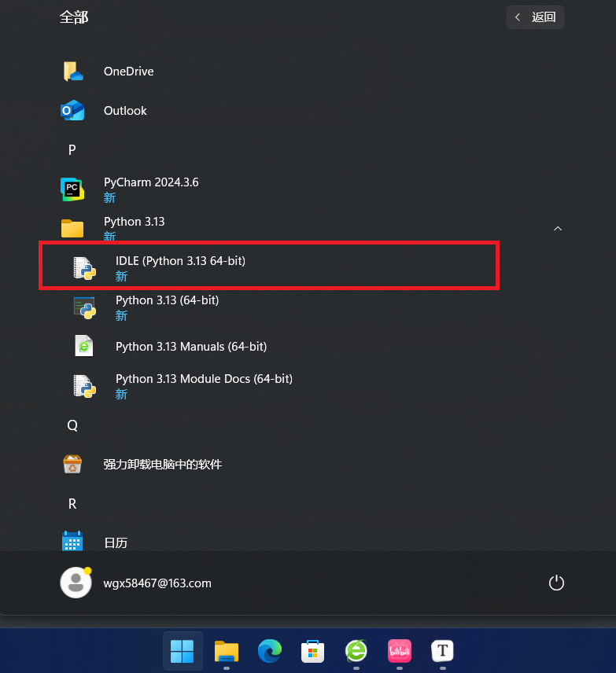Click IDLE (Python 3.13 64-bit) text

coord(180,261)
